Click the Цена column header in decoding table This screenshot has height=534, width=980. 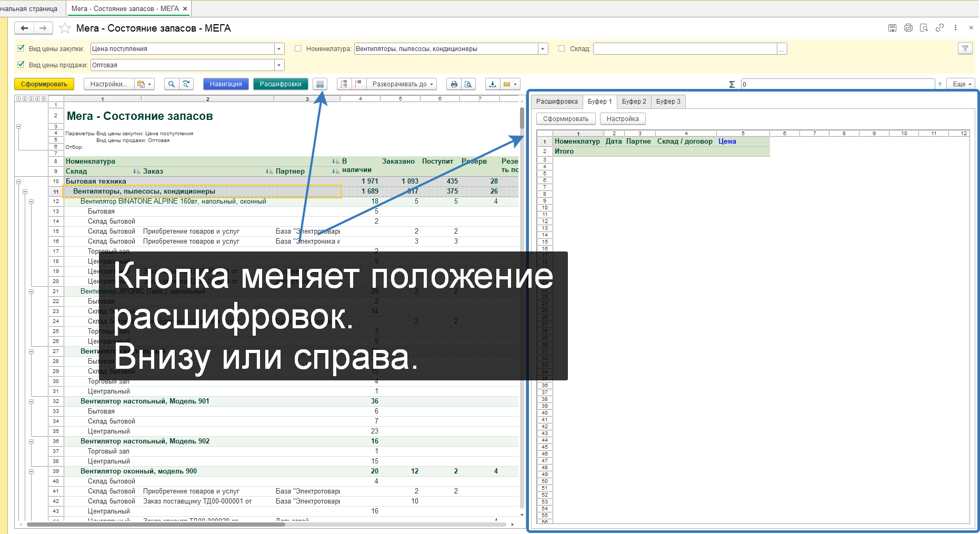pyautogui.click(x=727, y=142)
